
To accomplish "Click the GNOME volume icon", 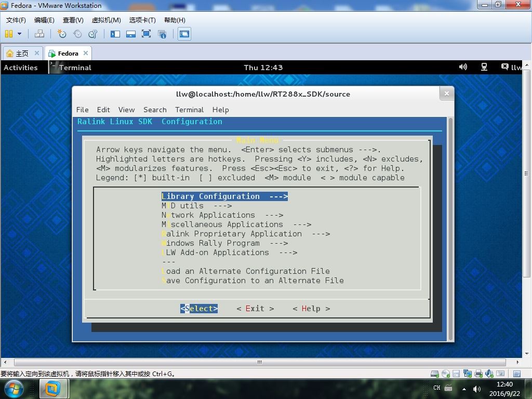I will point(463,67).
